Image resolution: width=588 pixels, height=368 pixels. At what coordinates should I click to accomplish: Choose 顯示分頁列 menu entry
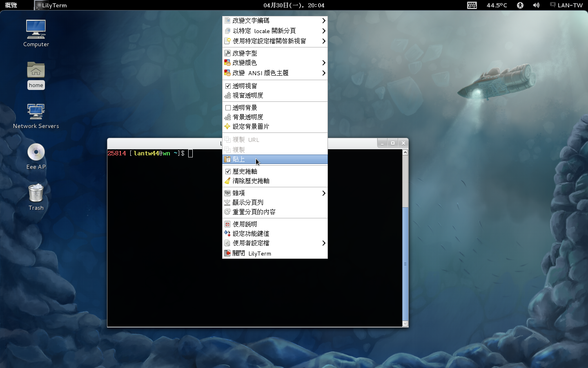[x=248, y=202]
